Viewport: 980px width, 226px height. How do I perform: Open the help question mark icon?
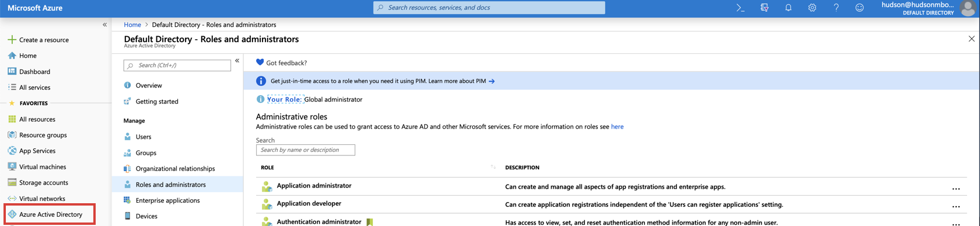[x=836, y=8]
